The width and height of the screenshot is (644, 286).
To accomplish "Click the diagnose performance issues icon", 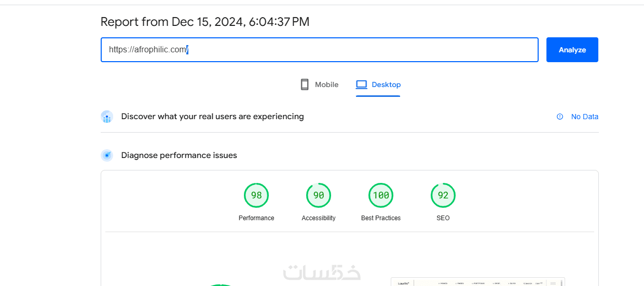I will pyautogui.click(x=107, y=155).
